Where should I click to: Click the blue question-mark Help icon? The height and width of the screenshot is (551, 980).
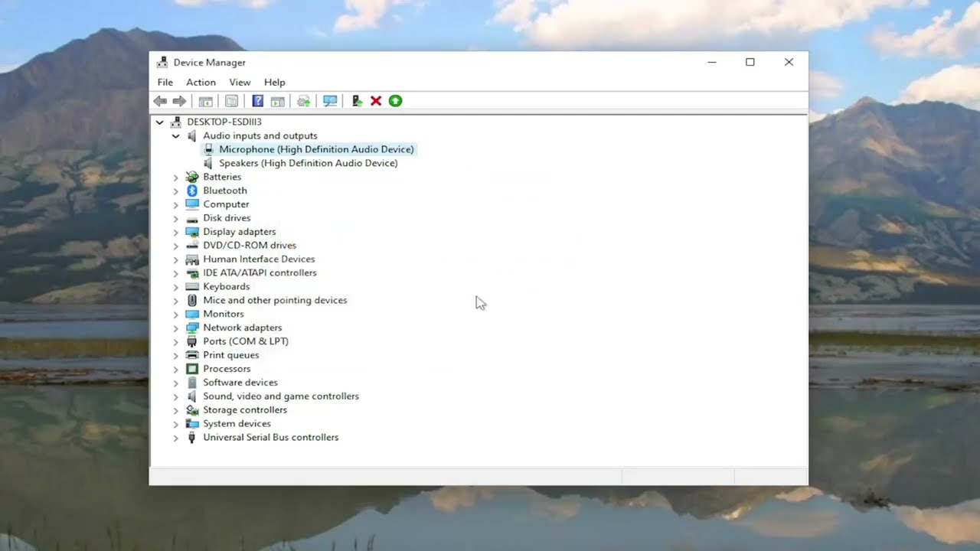pos(258,101)
